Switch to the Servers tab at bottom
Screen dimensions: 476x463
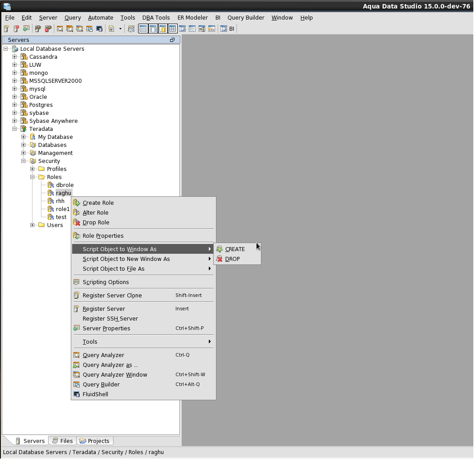[x=30, y=441]
